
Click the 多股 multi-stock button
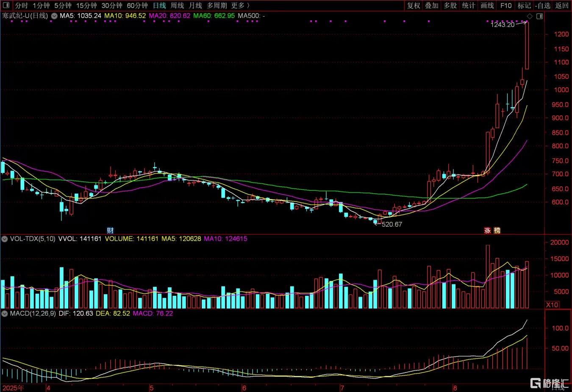[x=450, y=6]
